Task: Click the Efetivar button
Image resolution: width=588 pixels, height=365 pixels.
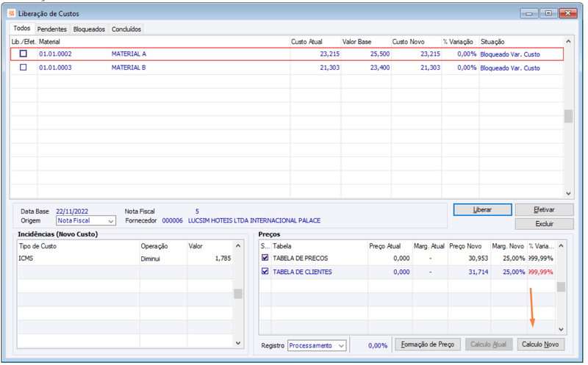Action: click(x=544, y=210)
